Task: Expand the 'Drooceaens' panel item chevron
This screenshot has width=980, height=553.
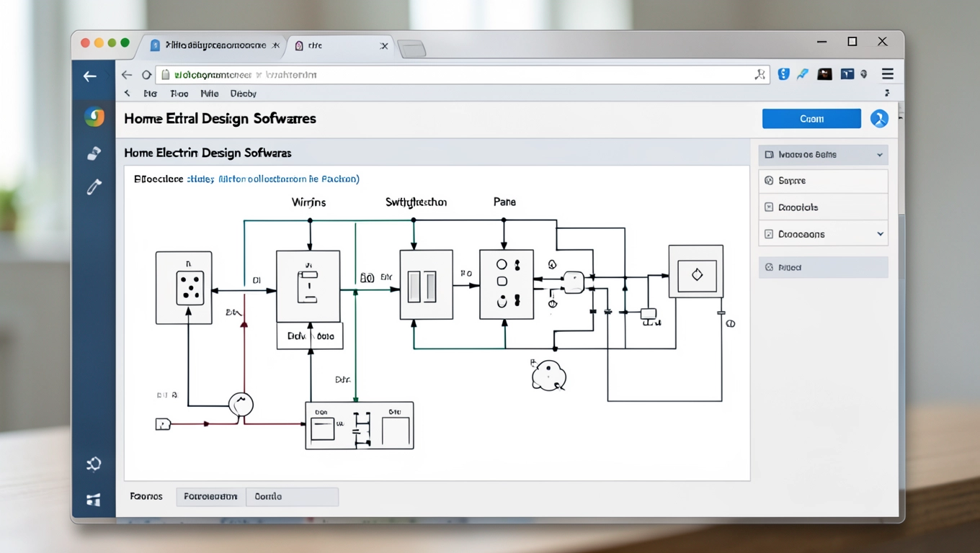Action: (x=880, y=234)
